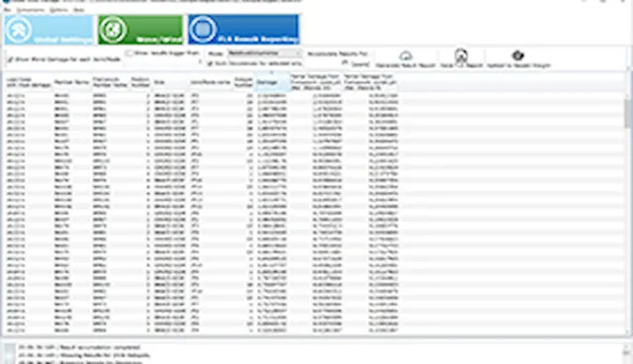
Task: Enable Show results bigger than checkbox
Action: 130,53
